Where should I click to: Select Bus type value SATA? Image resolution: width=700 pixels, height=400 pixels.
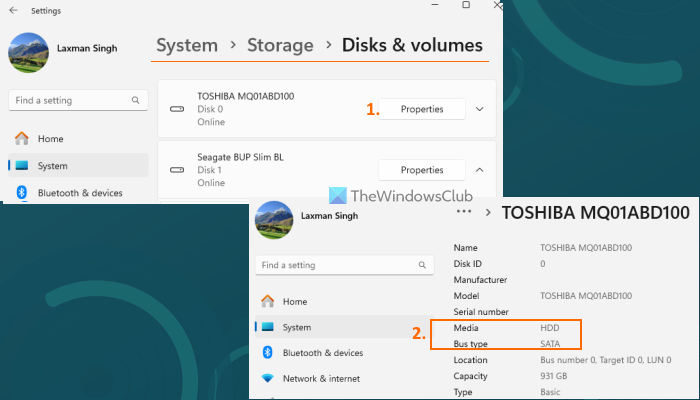click(550, 344)
